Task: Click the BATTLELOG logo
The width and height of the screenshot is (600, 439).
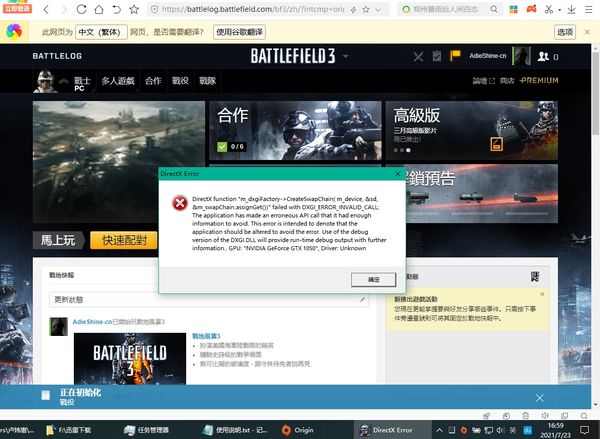Action: (x=57, y=56)
